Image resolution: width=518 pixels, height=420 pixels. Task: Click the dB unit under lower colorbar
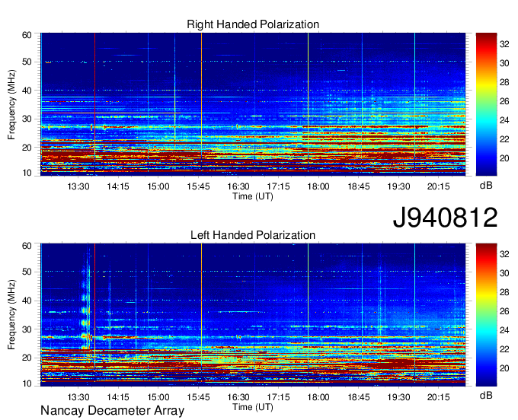(486, 395)
